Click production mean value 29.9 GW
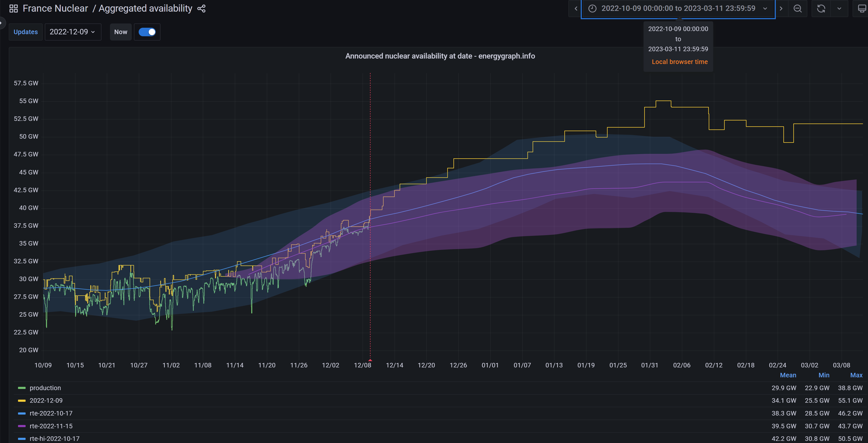Image resolution: width=868 pixels, height=443 pixels. [784, 388]
